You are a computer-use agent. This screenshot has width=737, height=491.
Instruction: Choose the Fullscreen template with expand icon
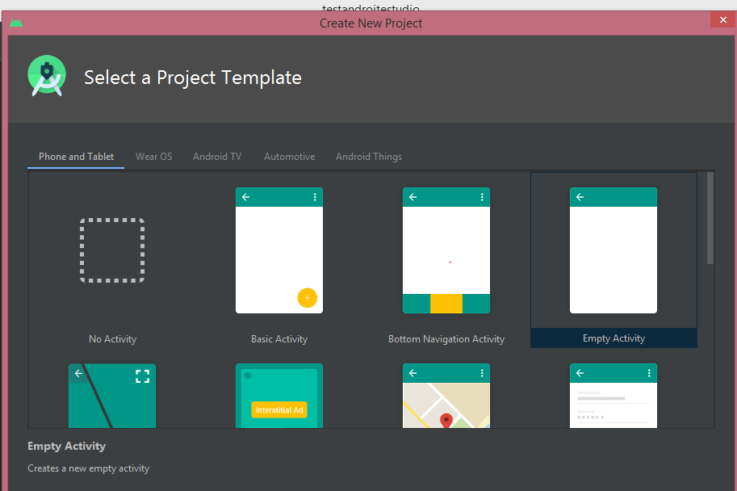(x=112, y=396)
